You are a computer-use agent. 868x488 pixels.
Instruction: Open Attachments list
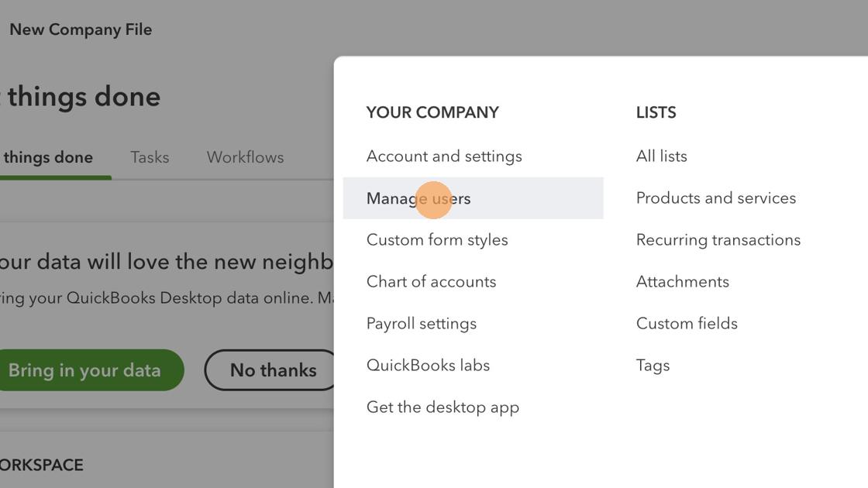[x=682, y=282]
